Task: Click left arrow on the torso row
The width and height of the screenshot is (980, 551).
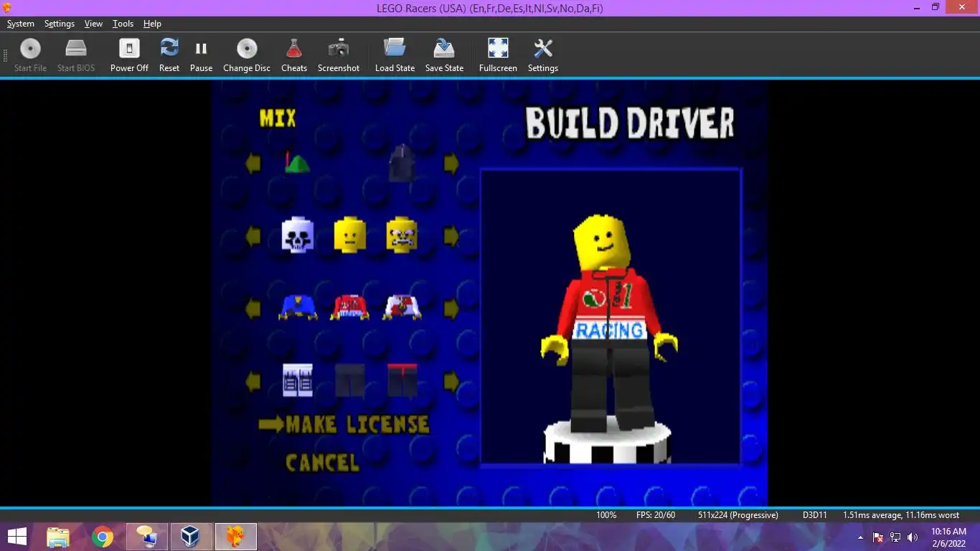Action: click(253, 309)
